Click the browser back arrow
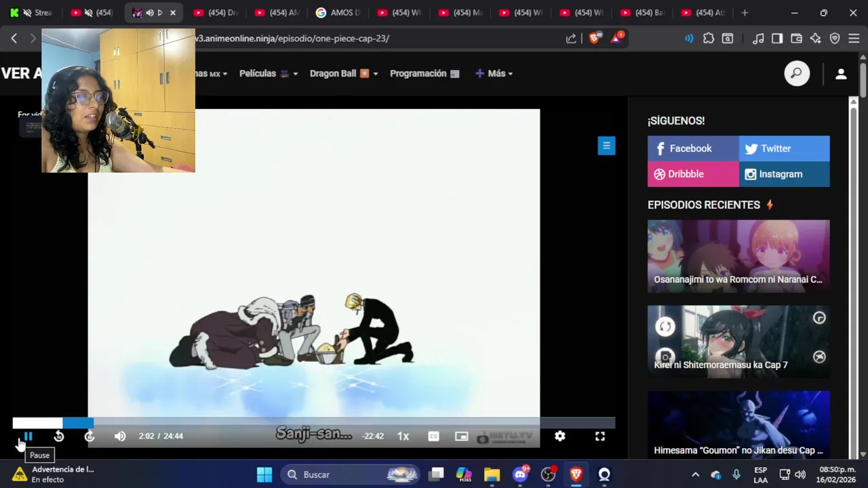 (x=14, y=39)
